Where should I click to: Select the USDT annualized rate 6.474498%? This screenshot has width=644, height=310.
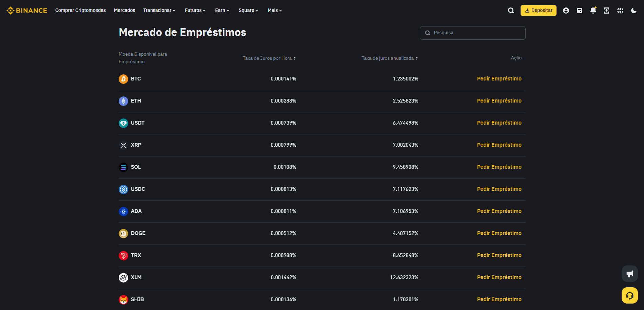point(406,123)
